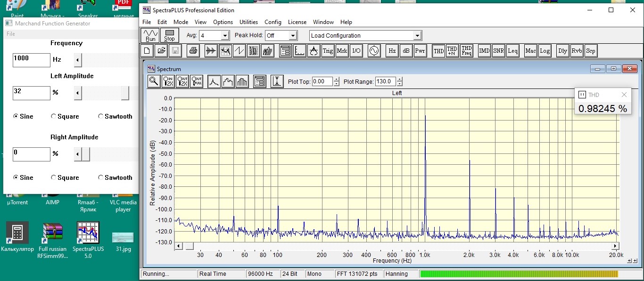Print using the printer toolbar icon
Image resolution: width=644 pixels, height=281 pixels.
pyautogui.click(x=193, y=51)
